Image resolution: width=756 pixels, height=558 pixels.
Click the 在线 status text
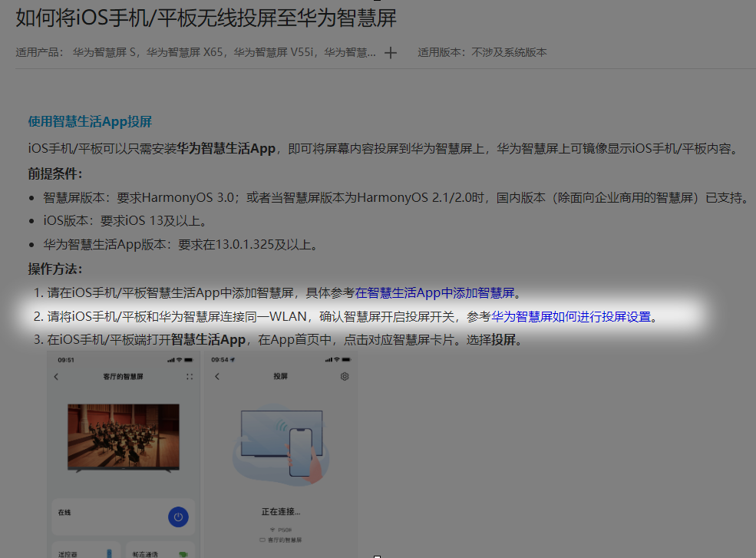click(64, 513)
